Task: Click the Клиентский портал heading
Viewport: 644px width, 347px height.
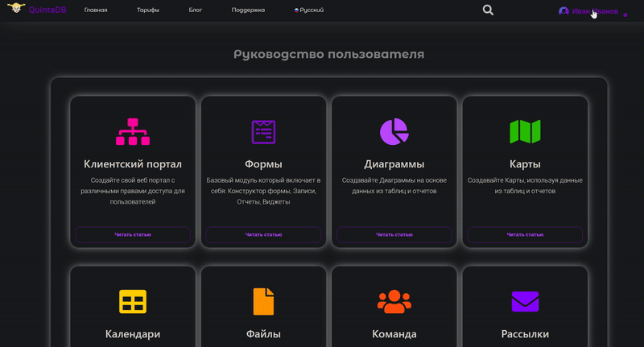Action: [x=133, y=164]
